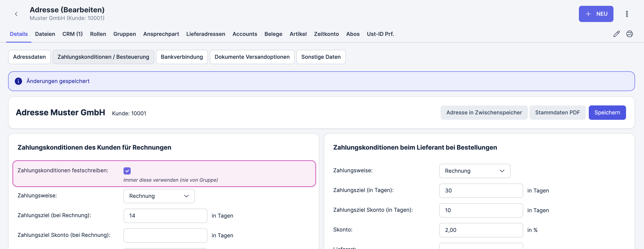Select the Skonto field with 2,00 percent
The width and height of the screenshot is (644, 249).
click(x=481, y=230)
